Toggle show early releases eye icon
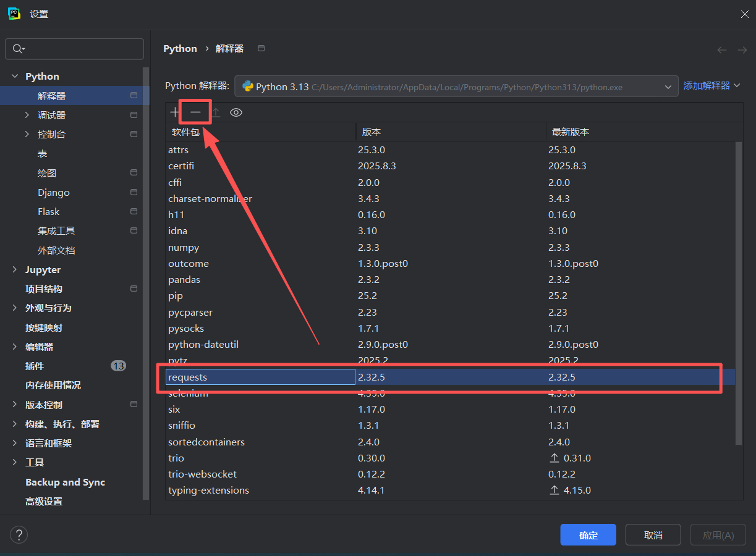Image resolution: width=756 pixels, height=556 pixels. point(236,112)
